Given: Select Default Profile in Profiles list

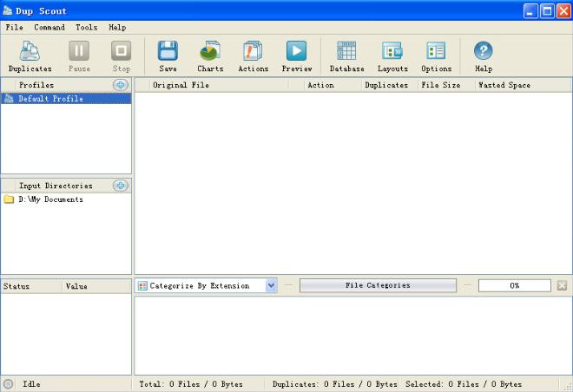Looking at the screenshot, I should [50, 99].
